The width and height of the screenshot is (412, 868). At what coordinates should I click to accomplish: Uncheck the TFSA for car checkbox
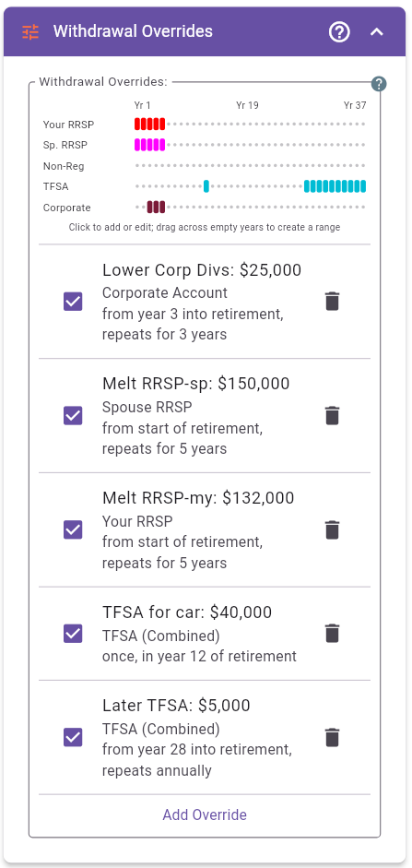click(73, 634)
